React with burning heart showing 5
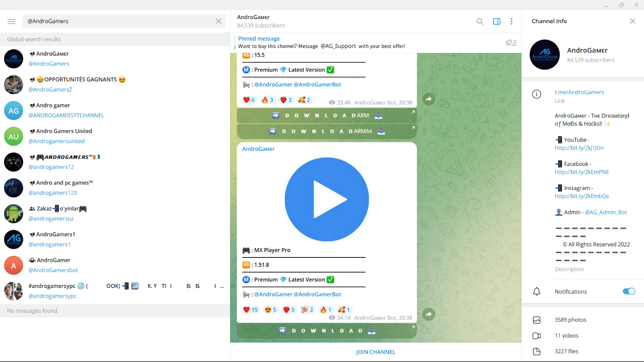644x362 pixels. 289,310
